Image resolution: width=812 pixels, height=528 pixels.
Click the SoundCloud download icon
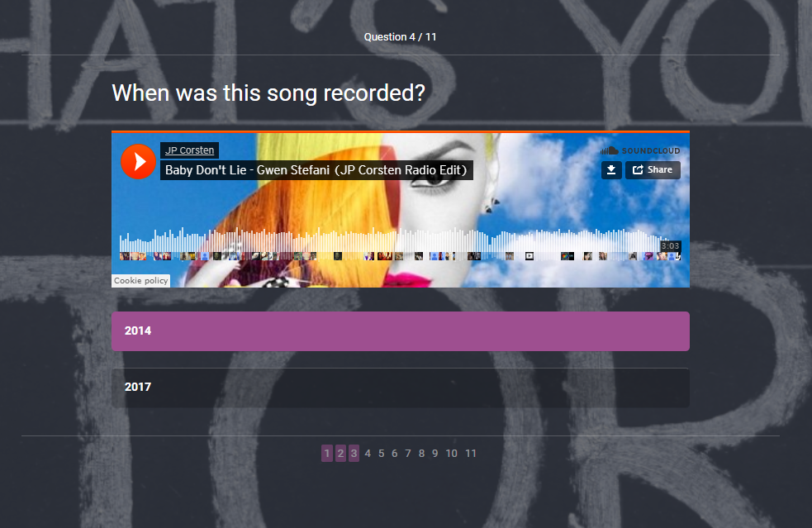coord(611,170)
